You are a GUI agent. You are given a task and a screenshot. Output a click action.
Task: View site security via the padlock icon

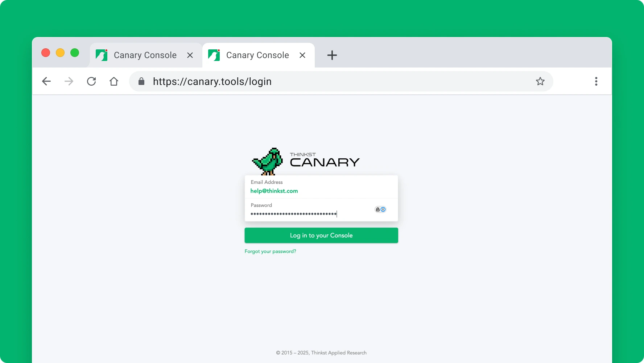click(141, 81)
